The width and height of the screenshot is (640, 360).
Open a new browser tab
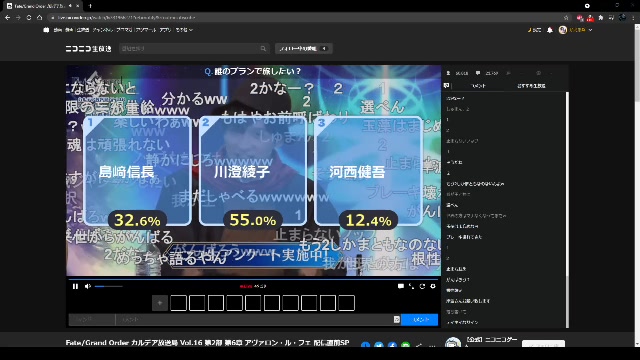(90, 6)
